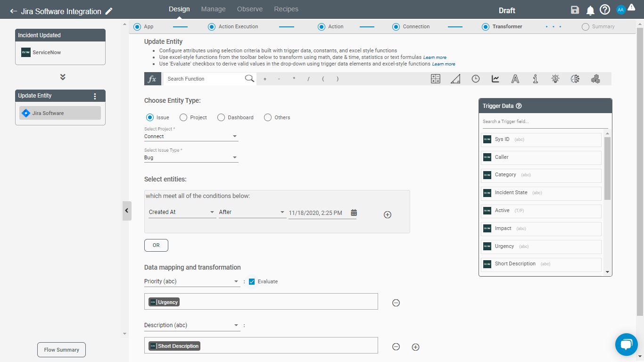The height and width of the screenshot is (362, 644).
Task: Open Learn more link for excel functions
Action: tap(435, 58)
